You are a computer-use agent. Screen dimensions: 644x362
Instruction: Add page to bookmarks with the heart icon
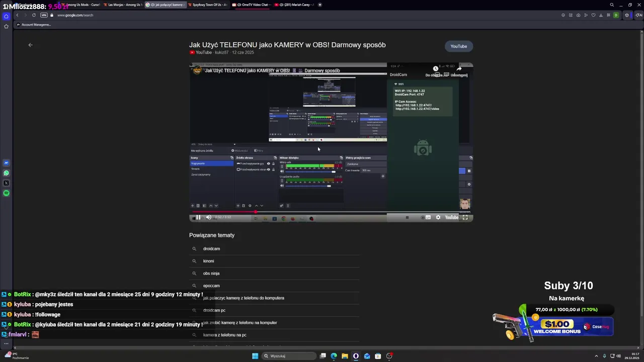pyautogui.click(x=593, y=15)
